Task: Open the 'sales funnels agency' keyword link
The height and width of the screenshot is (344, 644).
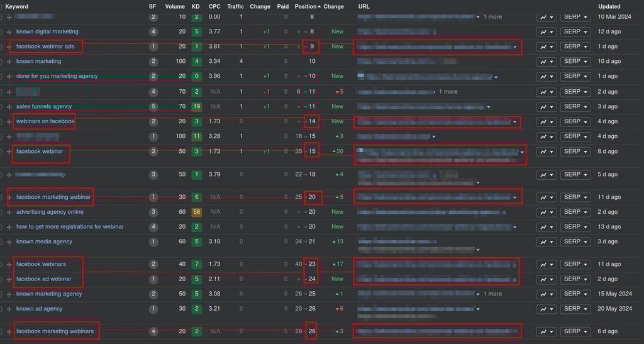Action: (x=44, y=106)
